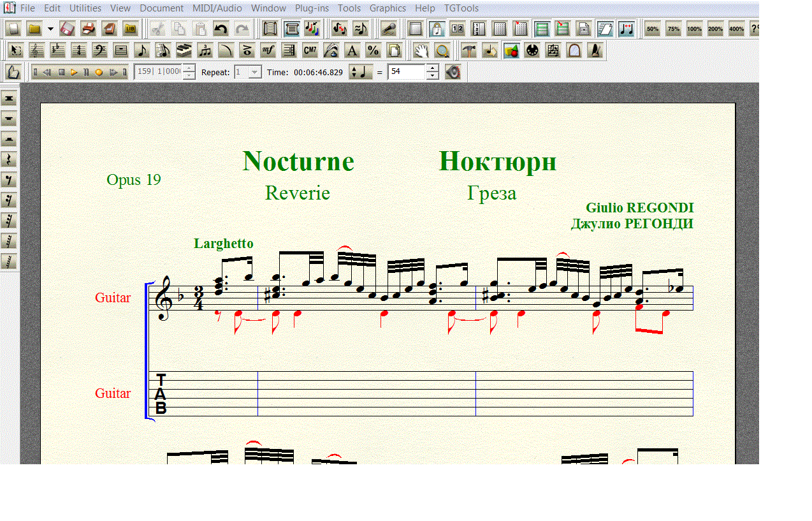Select the HyperScribe piano keyboard tool
The width and height of the screenshot is (812, 521).
[184, 50]
